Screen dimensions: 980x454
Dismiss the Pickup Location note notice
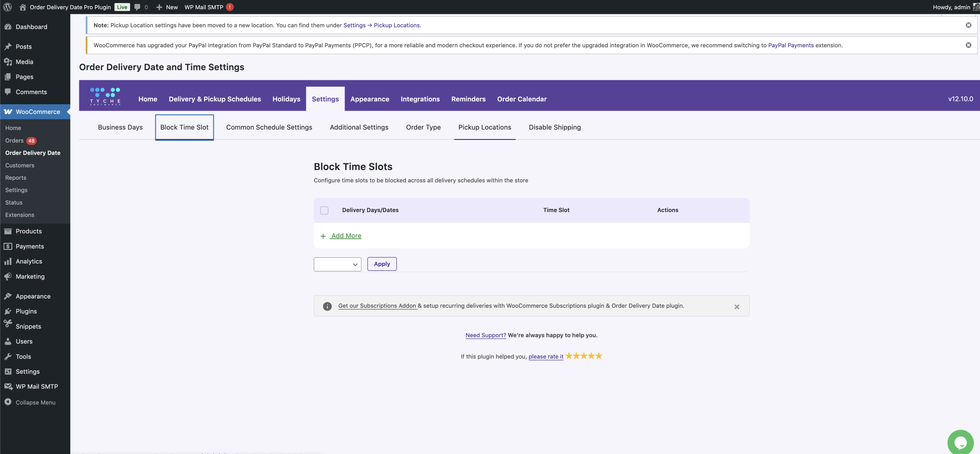(x=968, y=25)
